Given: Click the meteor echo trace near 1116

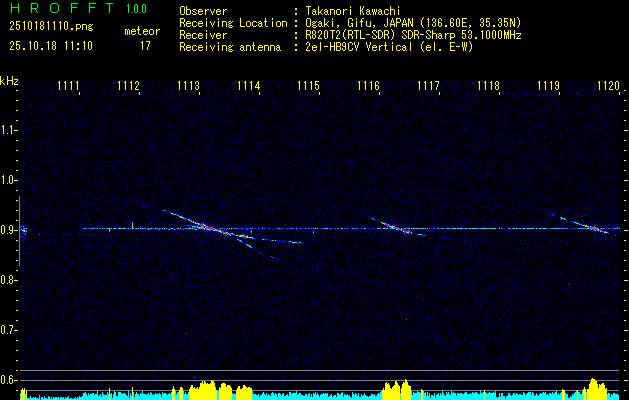Looking at the screenshot, I should coord(397,228).
